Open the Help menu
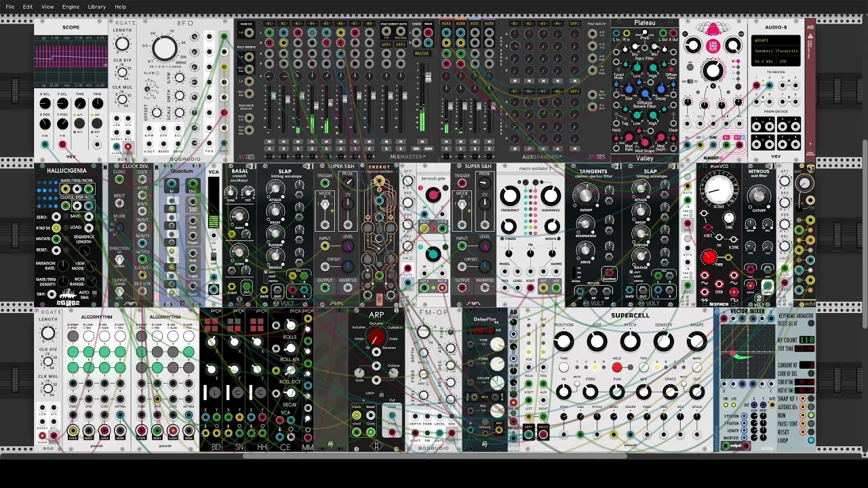868x488 pixels. tap(120, 7)
